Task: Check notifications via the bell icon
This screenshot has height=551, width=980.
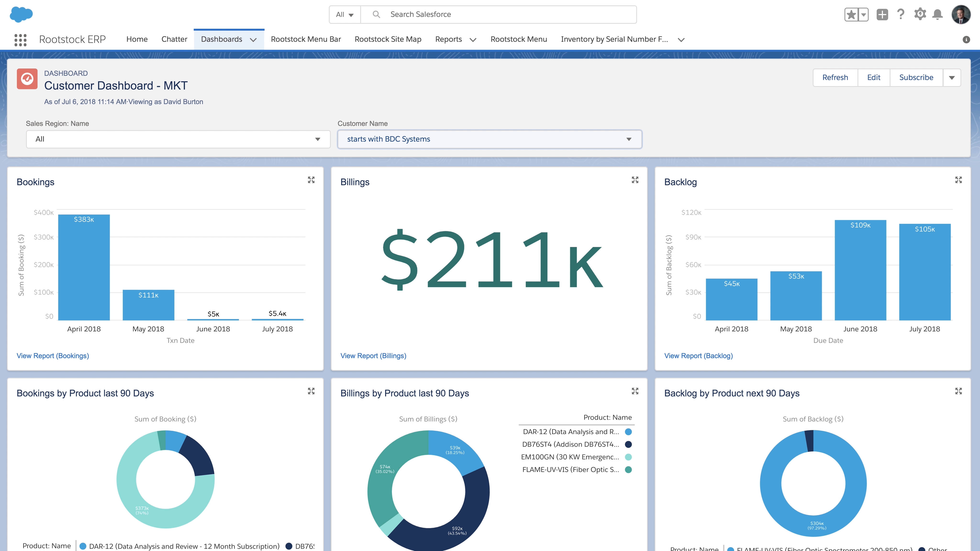Action: point(937,14)
